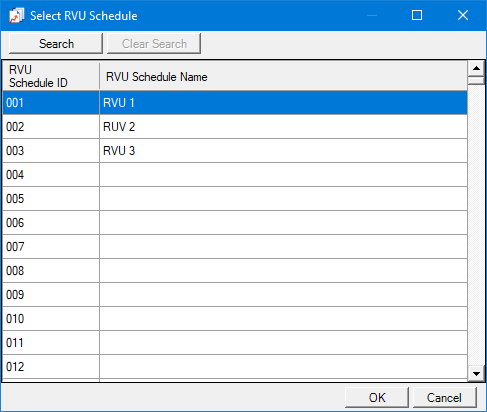Maximize the Select RVU Schedule window

417,15
